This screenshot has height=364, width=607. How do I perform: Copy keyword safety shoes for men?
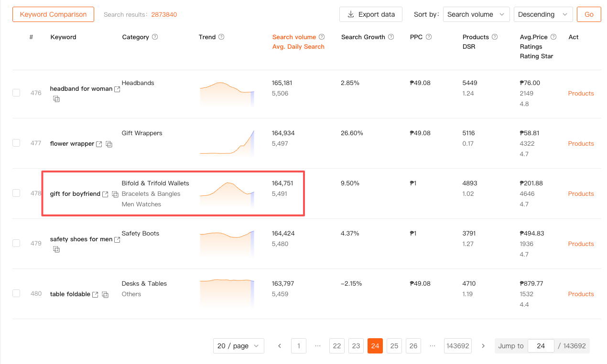pos(56,249)
